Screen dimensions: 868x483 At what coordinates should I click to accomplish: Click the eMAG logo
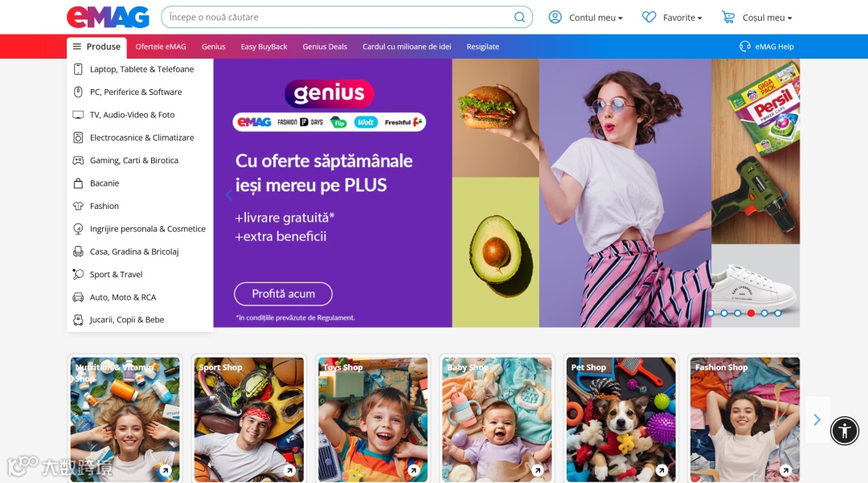pyautogui.click(x=108, y=17)
